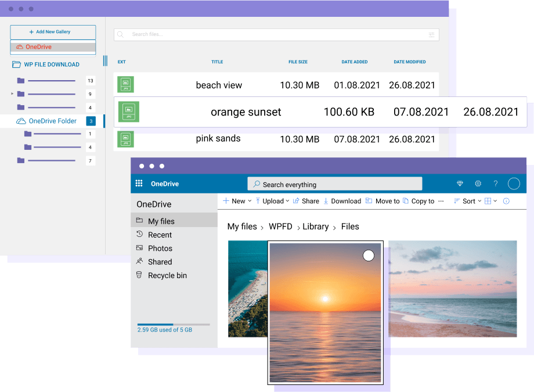Click inside the Search everything field

pyautogui.click(x=334, y=184)
